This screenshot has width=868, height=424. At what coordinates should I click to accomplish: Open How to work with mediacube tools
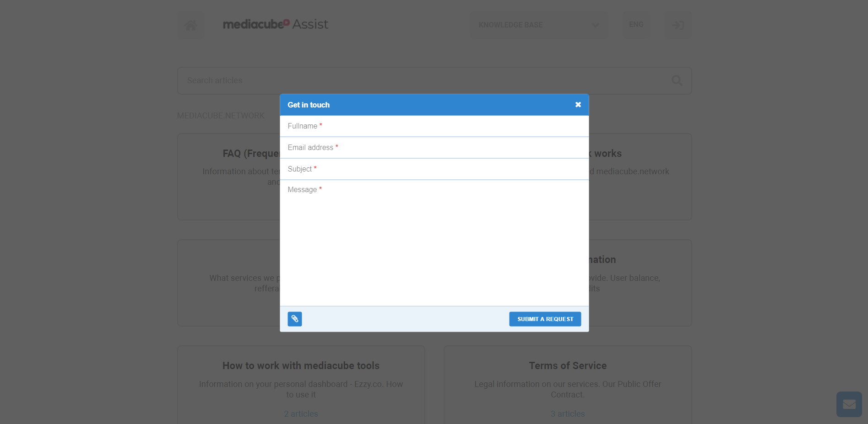pos(301,366)
